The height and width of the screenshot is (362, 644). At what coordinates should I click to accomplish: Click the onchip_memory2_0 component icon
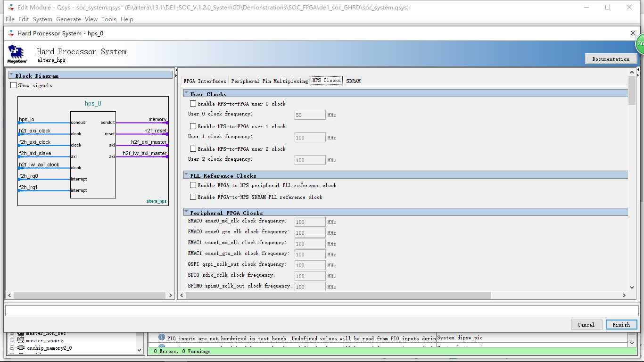[x=21, y=348]
